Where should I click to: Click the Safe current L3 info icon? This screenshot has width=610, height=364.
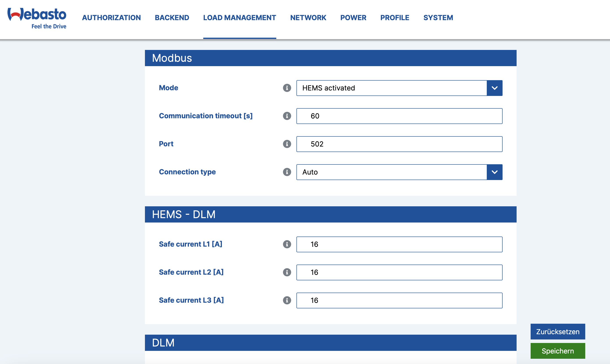(x=287, y=300)
